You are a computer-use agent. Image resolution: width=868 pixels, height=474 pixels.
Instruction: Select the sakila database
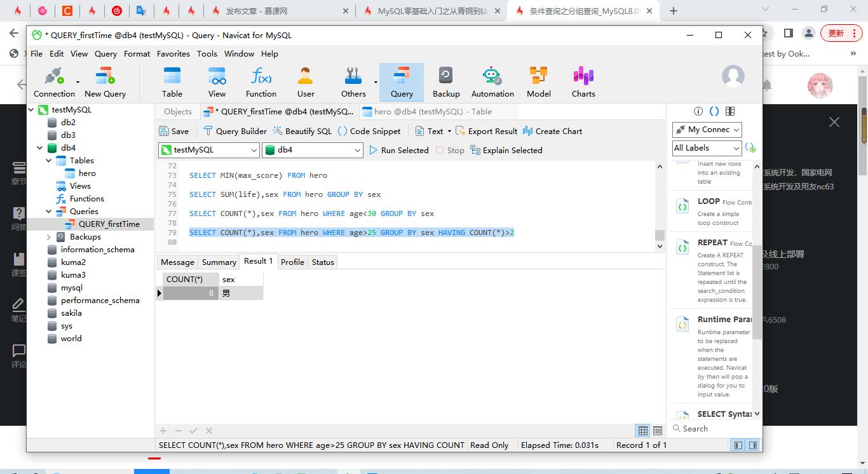tap(71, 313)
